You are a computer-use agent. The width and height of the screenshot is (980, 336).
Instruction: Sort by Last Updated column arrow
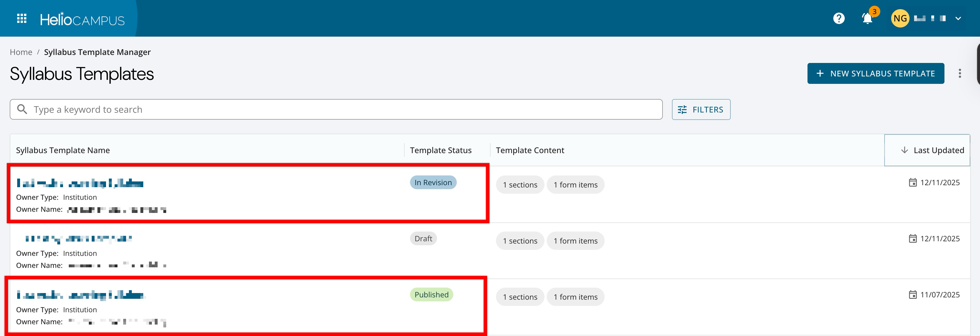tap(904, 150)
